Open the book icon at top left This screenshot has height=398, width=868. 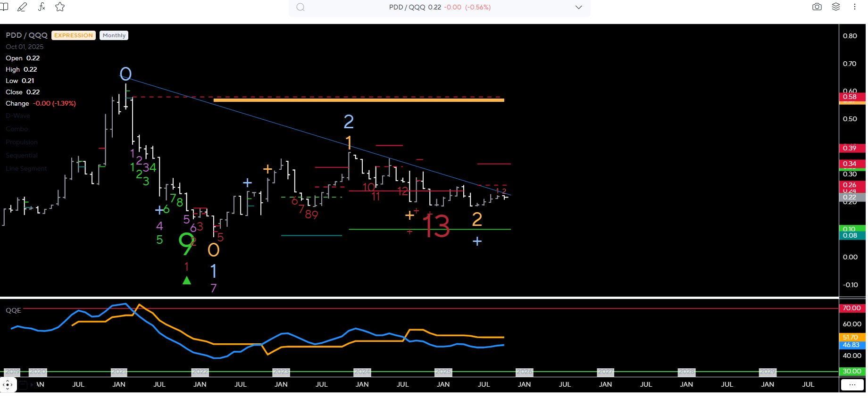[4, 7]
